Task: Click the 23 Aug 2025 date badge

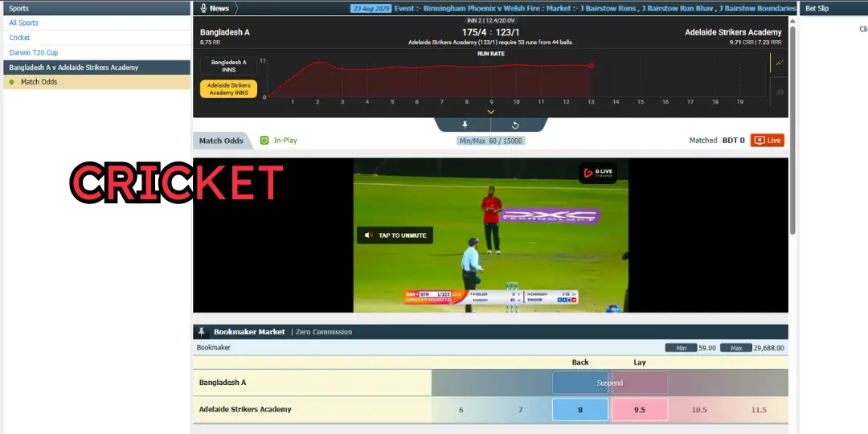Action: pos(371,8)
